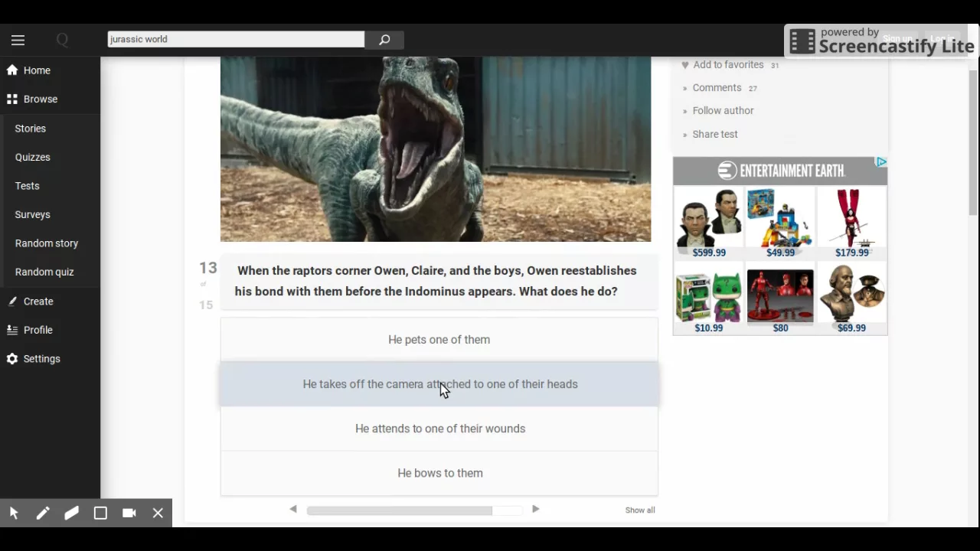
Task: Open the Quizzes section
Action: [33, 157]
